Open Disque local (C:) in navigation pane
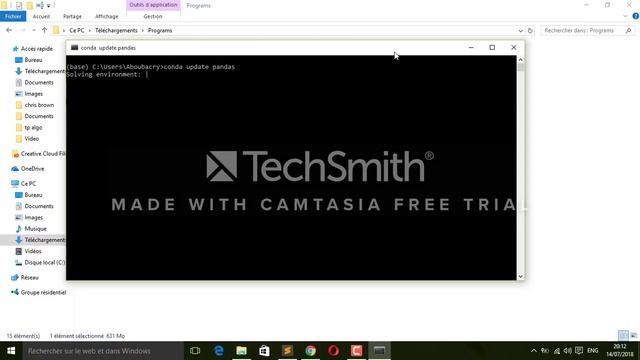Viewport: 640px width, 360px height. point(40,262)
